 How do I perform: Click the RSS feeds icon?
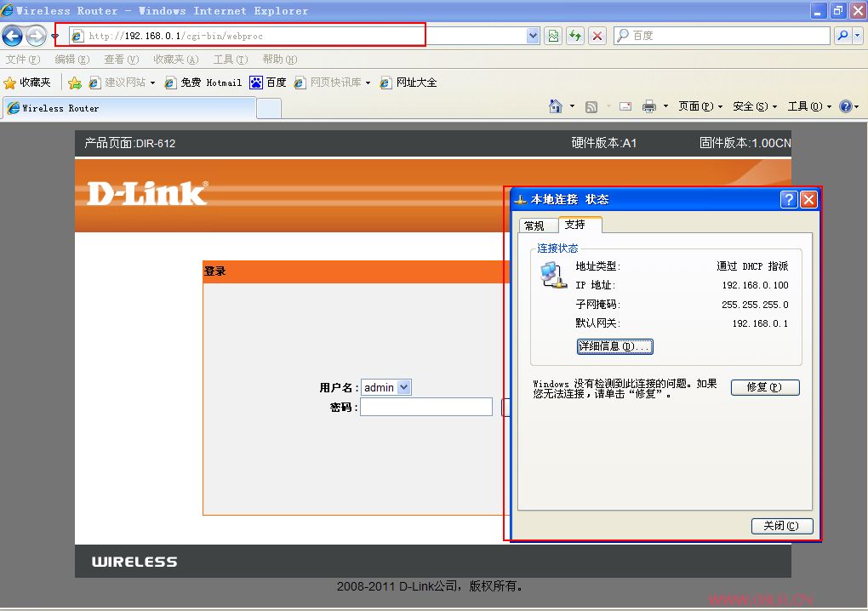(x=591, y=106)
